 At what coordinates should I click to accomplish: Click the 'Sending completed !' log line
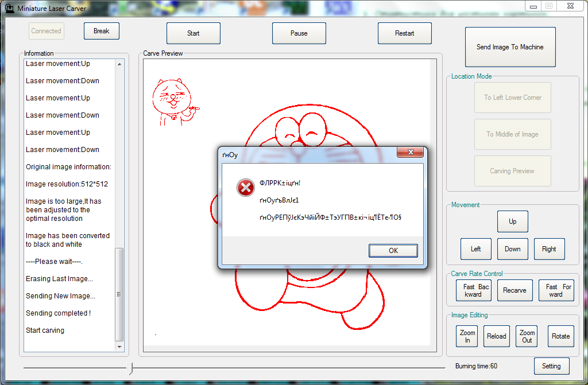(x=58, y=313)
